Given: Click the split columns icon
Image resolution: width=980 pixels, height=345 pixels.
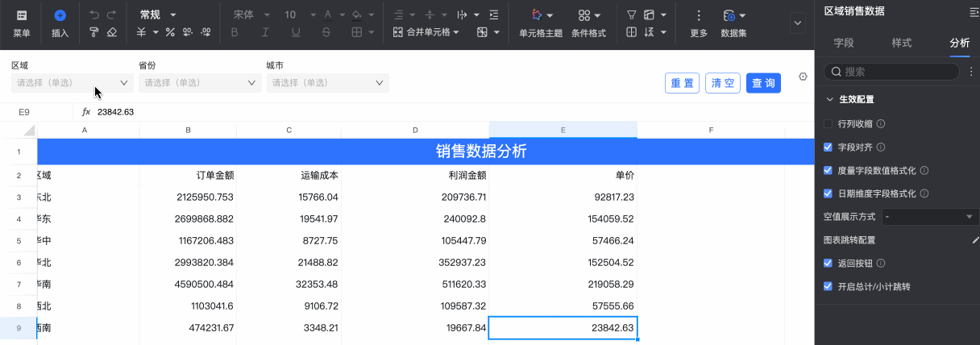Looking at the screenshot, I should point(632,32).
